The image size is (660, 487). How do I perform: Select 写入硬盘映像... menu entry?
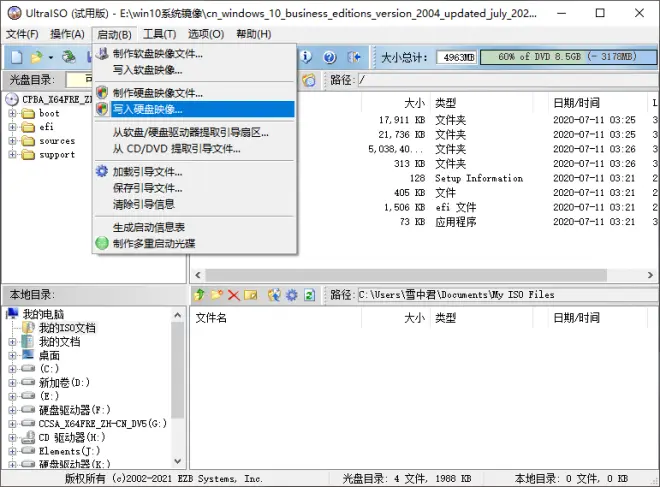(195, 109)
